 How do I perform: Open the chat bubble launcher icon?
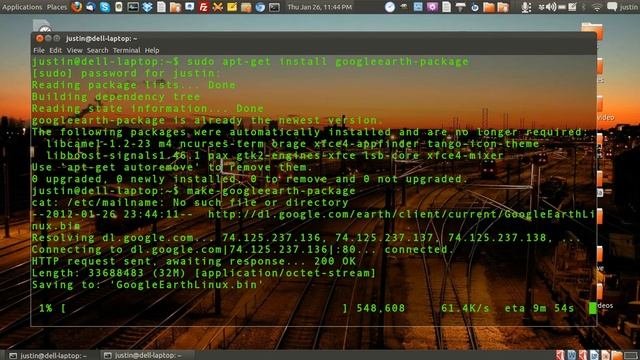189,7
